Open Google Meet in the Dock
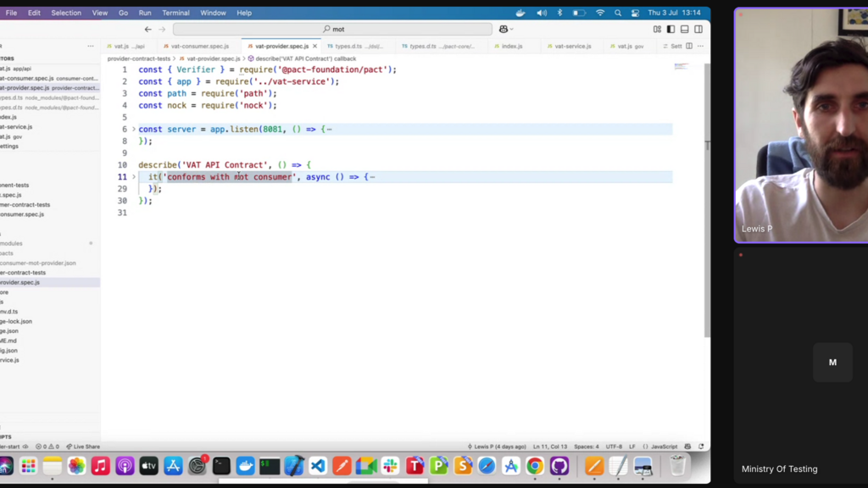Screen dimensions: 868x488 coord(366,466)
